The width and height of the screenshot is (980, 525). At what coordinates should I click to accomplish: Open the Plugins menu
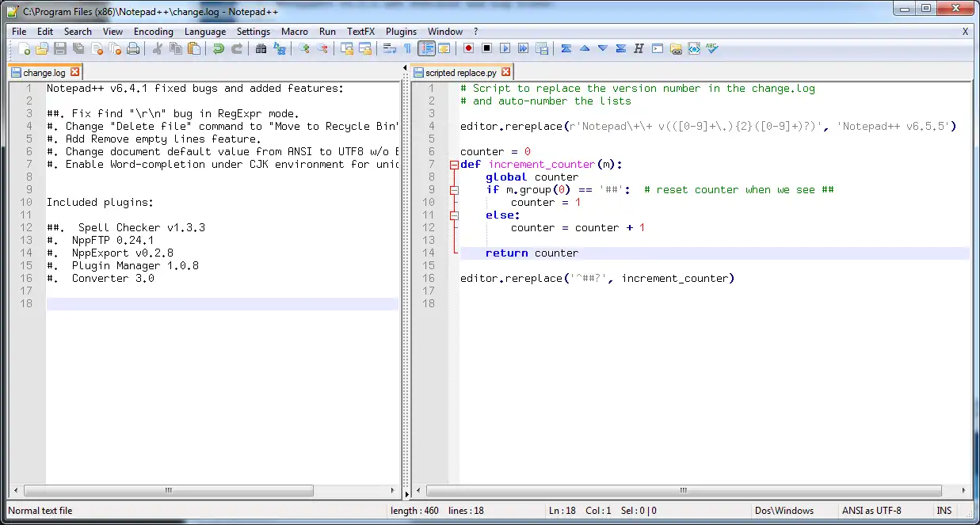point(401,32)
